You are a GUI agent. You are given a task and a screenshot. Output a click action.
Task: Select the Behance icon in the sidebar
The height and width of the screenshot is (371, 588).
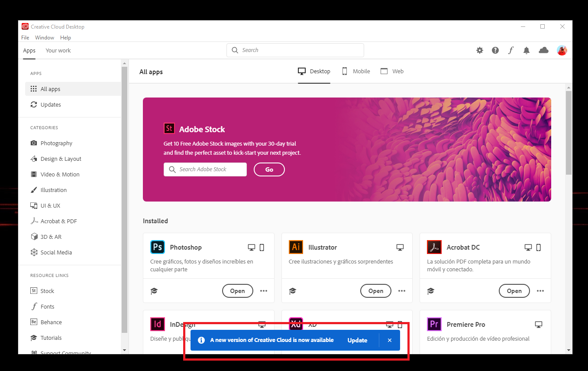click(34, 322)
